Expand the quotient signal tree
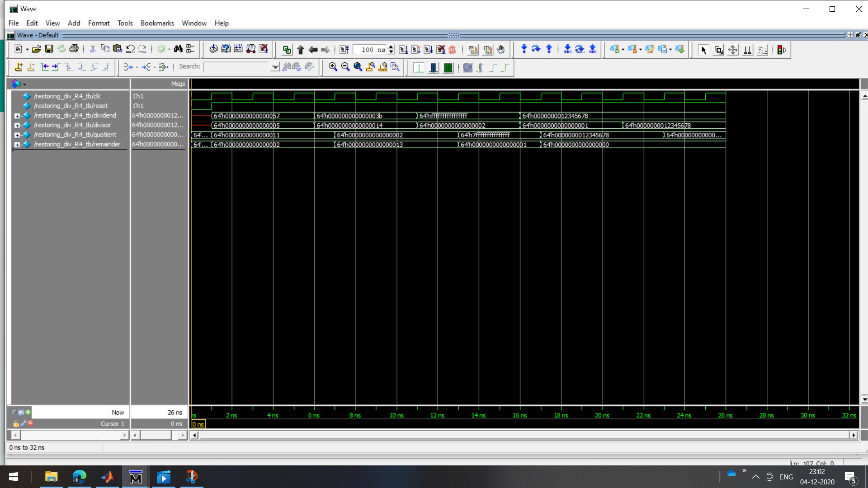The width and height of the screenshot is (868, 488). pyautogui.click(x=17, y=135)
